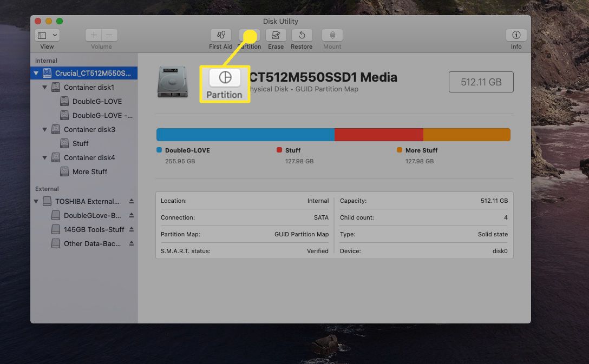Select the DoubleG-LOVE volume in sidebar

[97, 101]
